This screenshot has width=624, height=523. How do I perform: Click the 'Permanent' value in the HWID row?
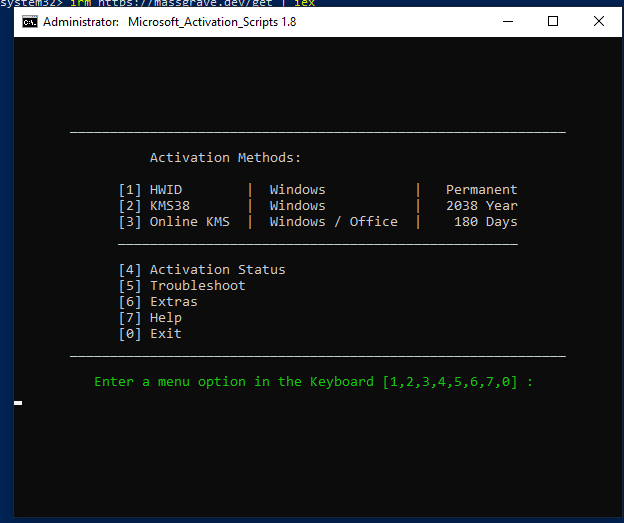[x=482, y=190]
